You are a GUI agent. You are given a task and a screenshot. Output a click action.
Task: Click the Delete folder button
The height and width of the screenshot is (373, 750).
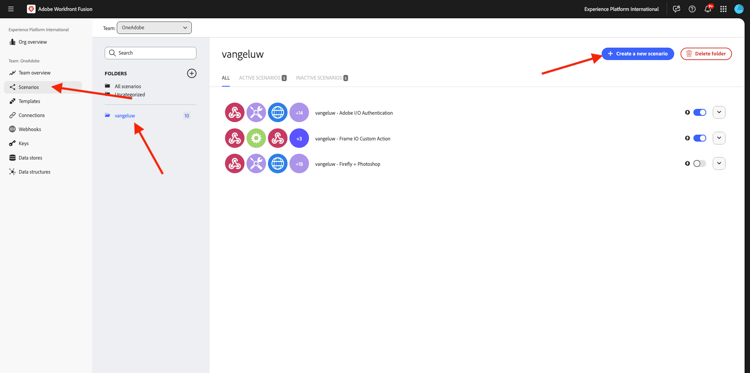(706, 54)
